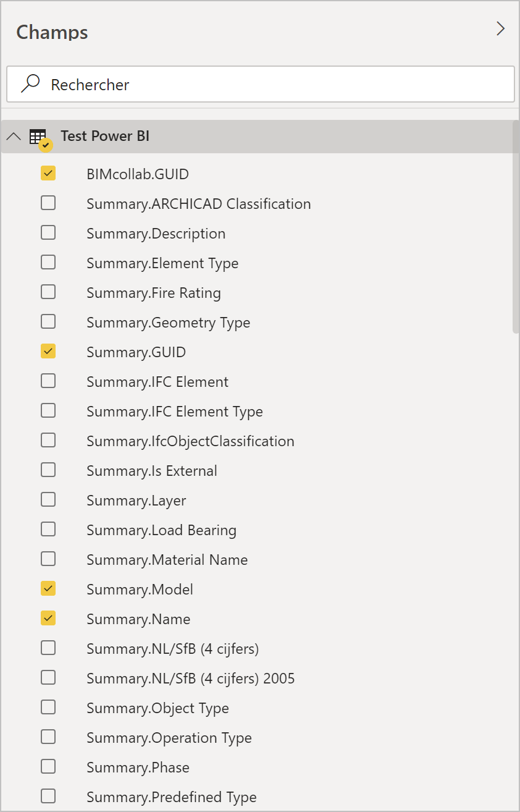This screenshot has height=812, width=520.
Task: Uncheck the Summary.Name checkbox
Action: pos(48,618)
